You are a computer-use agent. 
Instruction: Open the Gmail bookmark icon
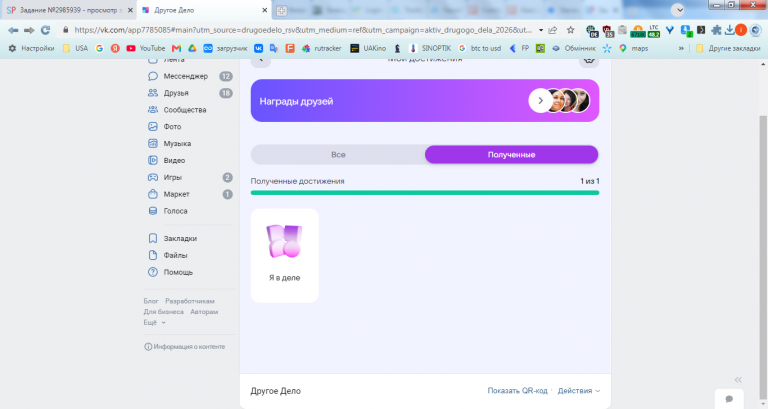pos(176,48)
